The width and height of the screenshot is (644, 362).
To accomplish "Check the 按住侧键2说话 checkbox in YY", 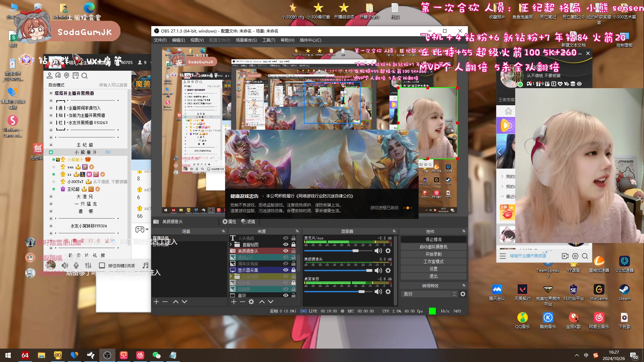I will [102, 265].
